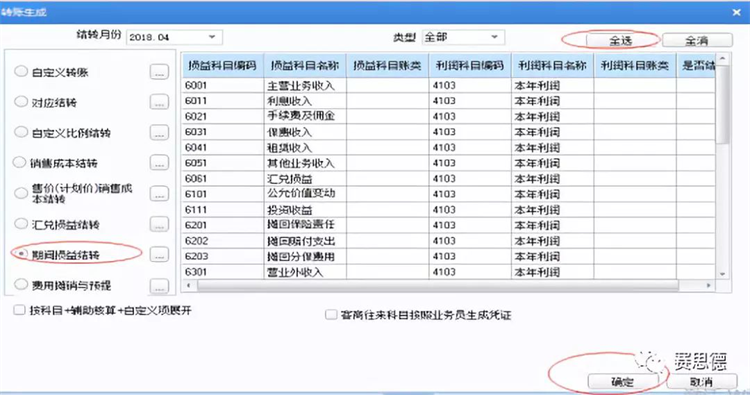Click the 损益科目名称 column header

tap(305, 66)
